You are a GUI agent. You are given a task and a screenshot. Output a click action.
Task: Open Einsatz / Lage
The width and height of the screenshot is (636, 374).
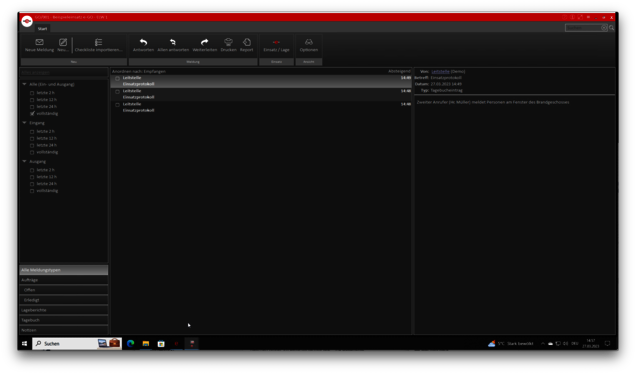pos(276,45)
